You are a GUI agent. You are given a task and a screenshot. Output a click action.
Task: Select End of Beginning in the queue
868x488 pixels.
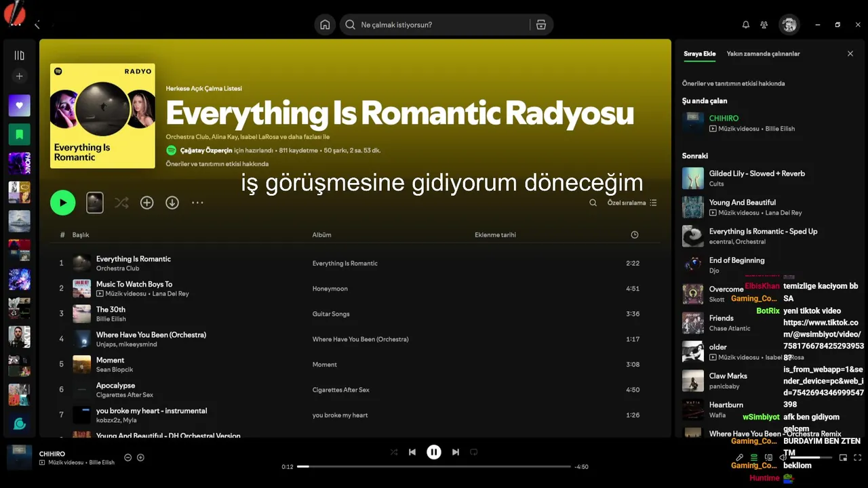point(769,265)
